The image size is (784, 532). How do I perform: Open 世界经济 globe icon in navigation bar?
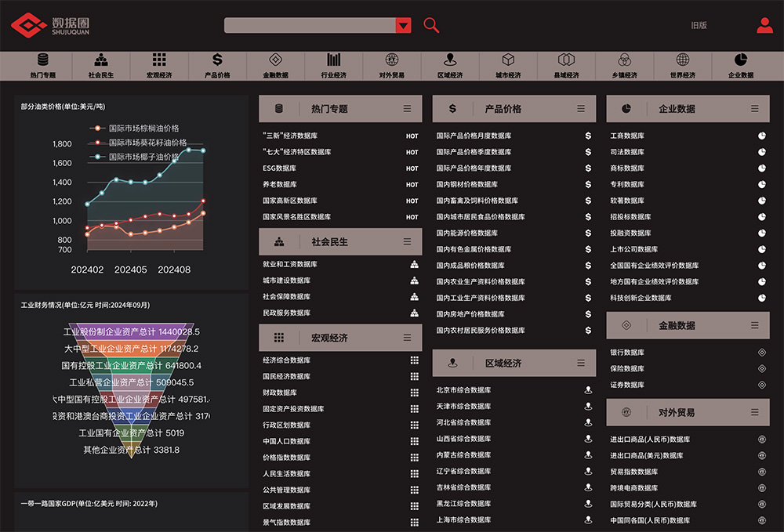(682, 60)
